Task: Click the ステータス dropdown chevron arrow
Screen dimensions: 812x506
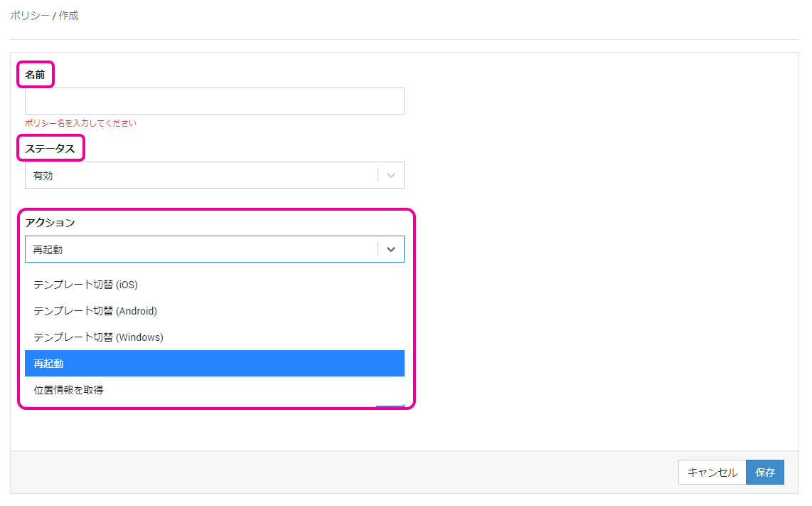Action: coord(390,175)
